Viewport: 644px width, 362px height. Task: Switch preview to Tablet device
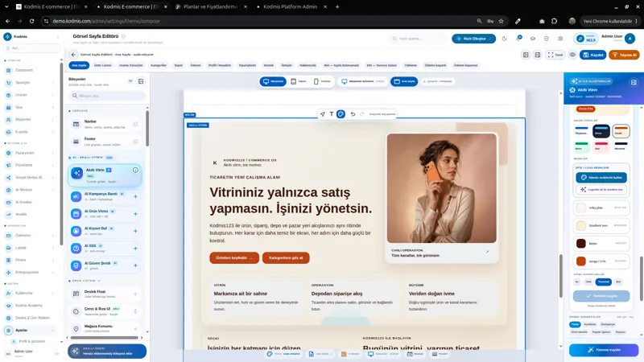[299, 81]
